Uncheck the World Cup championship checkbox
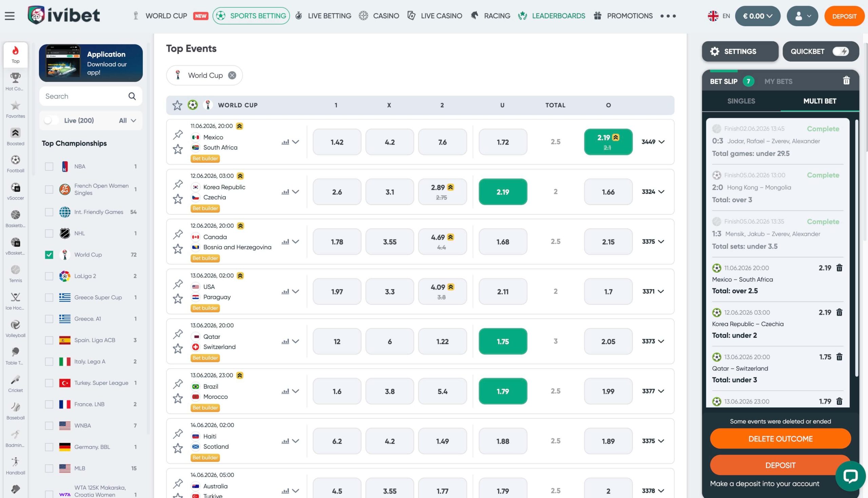 coord(49,255)
